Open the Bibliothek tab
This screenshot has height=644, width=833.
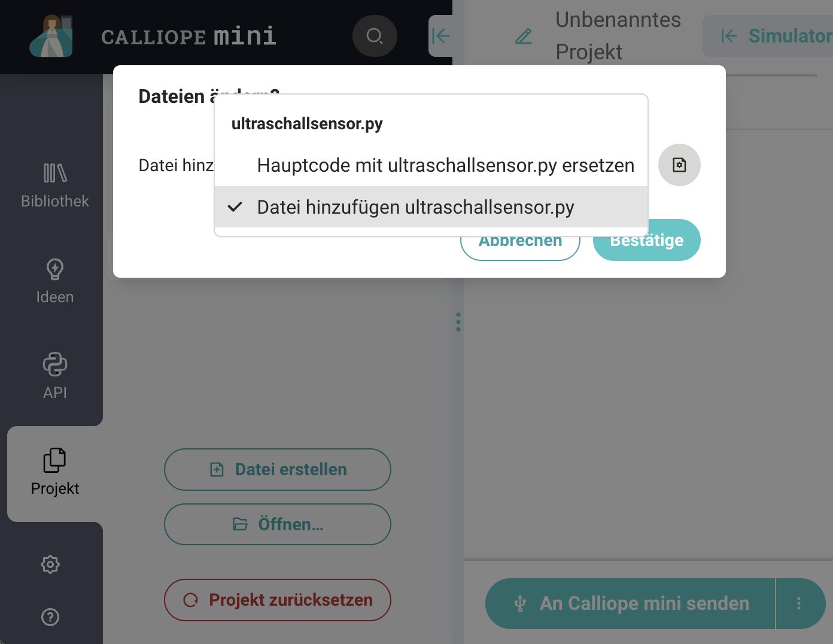tap(55, 186)
